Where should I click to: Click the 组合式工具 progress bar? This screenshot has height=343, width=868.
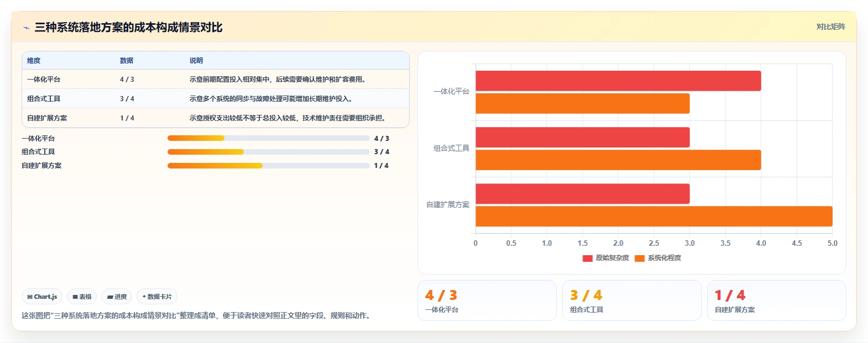[x=269, y=152]
